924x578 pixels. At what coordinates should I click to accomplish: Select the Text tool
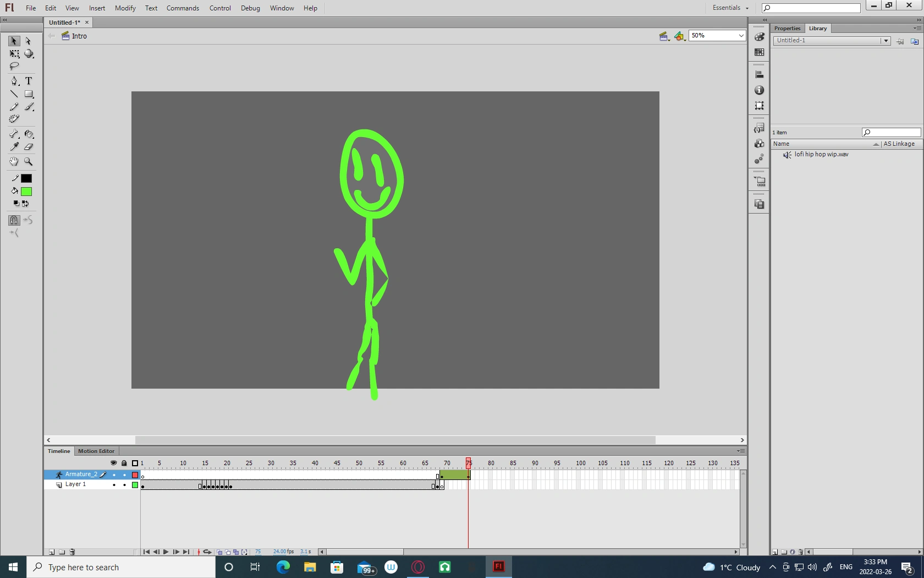(29, 81)
